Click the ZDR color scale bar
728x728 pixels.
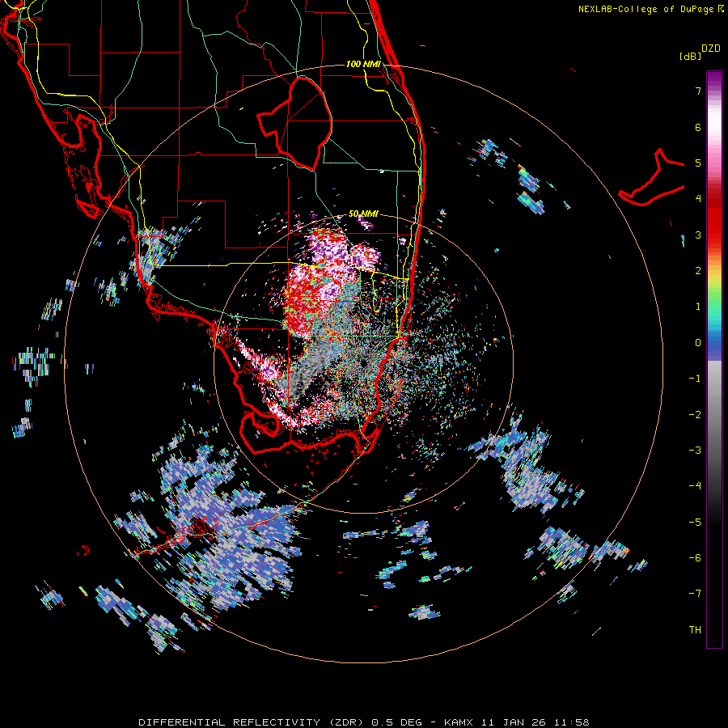714,359
